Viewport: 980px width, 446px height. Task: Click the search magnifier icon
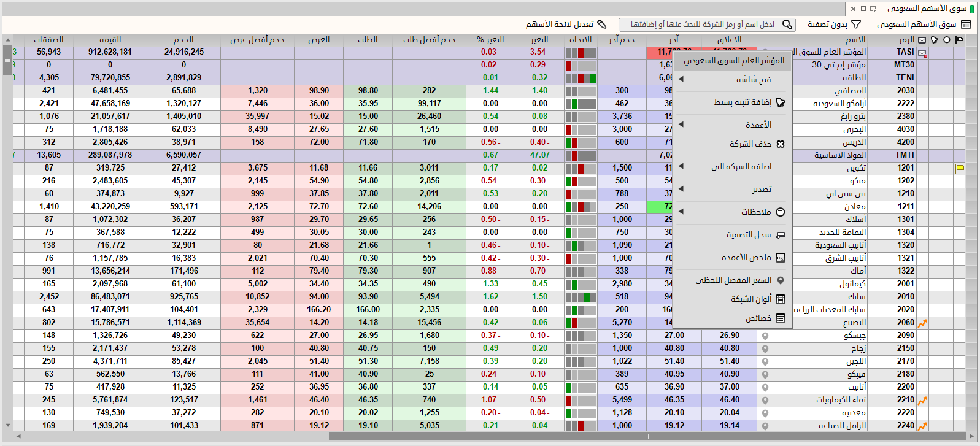pyautogui.click(x=787, y=25)
